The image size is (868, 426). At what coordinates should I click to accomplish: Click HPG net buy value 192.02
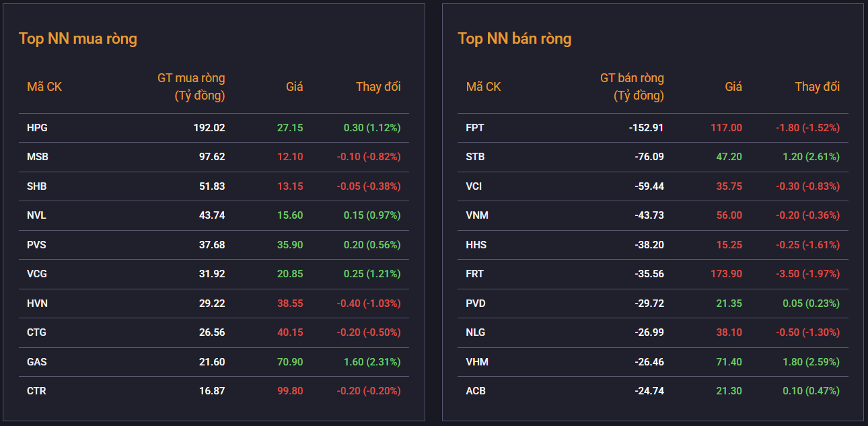click(209, 128)
